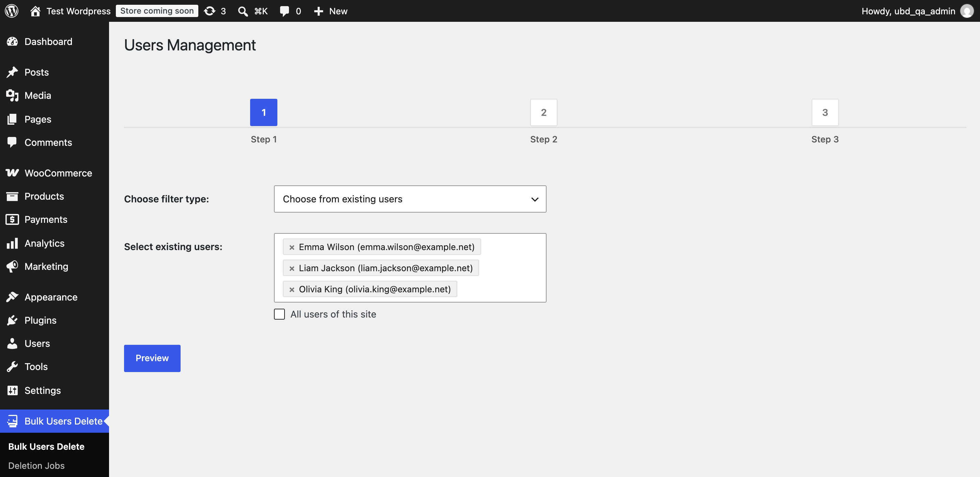Click the Posts pin icon
Viewport: 980px width, 477px height.
click(12, 72)
